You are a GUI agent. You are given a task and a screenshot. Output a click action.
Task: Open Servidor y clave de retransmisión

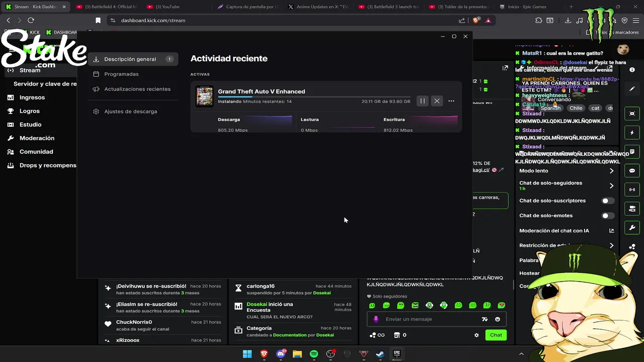[x=45, y=84]
